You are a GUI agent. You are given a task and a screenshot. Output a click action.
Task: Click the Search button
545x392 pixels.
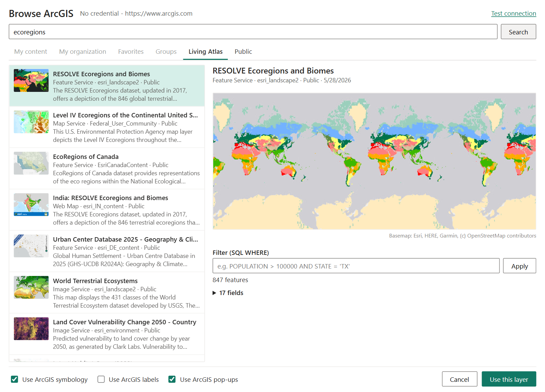(518, 32)
